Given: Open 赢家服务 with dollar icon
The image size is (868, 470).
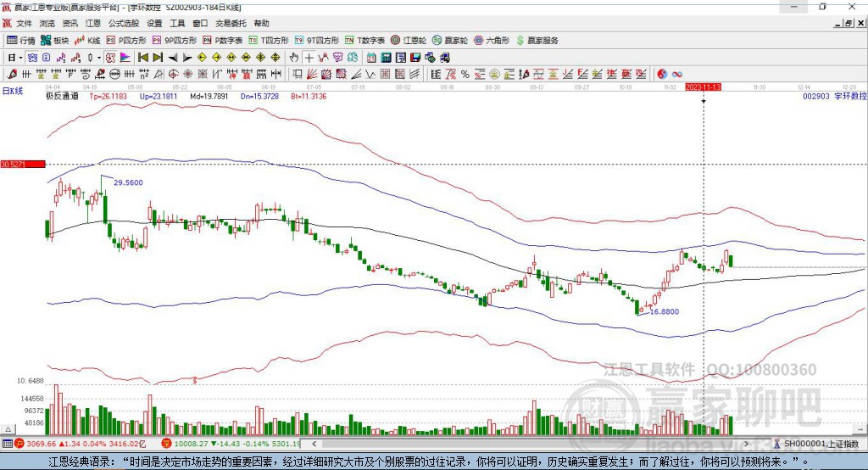Looking at the screenshot, I should (537, 41).
